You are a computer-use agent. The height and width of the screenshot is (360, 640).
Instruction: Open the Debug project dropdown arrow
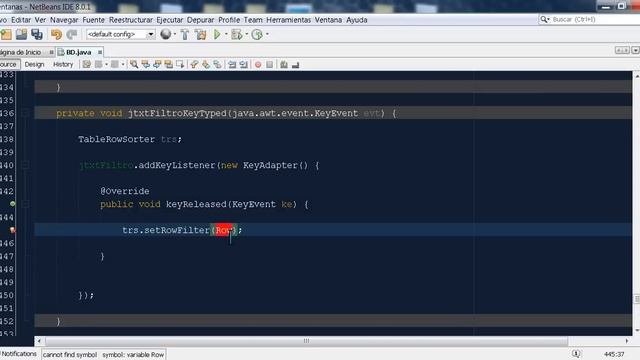click(x=247, y=34)
